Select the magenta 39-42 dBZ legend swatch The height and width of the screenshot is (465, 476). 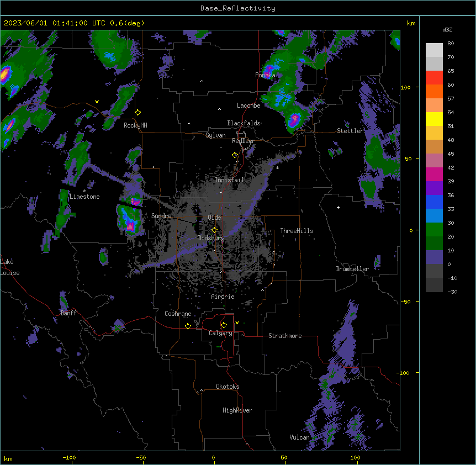(x=434, y=175)
